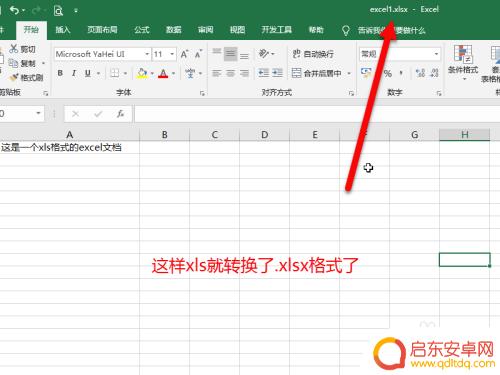Image resolution: width=500 pixels, height=375 pixels.
Task: Expand the fill color dropdown arrow
Action: (x=152, y=73)
